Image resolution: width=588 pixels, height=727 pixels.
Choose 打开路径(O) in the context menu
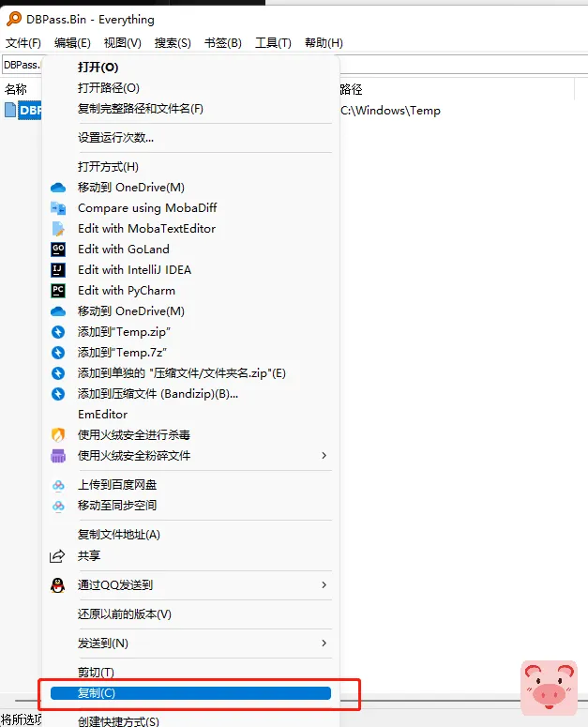coord(109,88)
